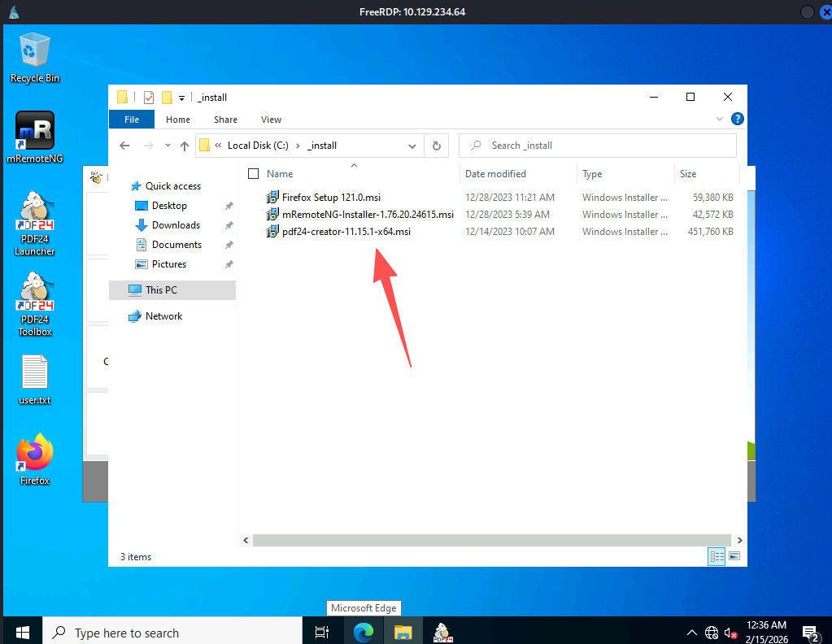Unpin Desktop from Quick access

point(229,206)
